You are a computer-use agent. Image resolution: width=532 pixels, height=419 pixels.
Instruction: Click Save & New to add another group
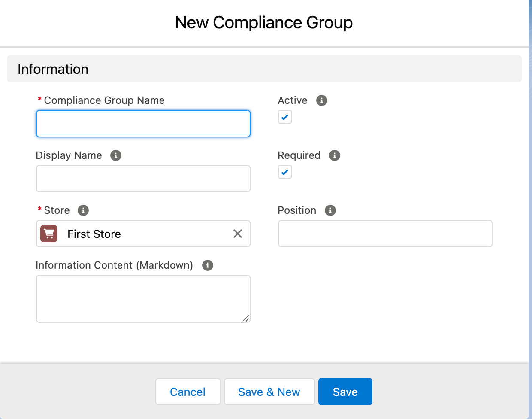pyautogui.click(x=269, y=391)
